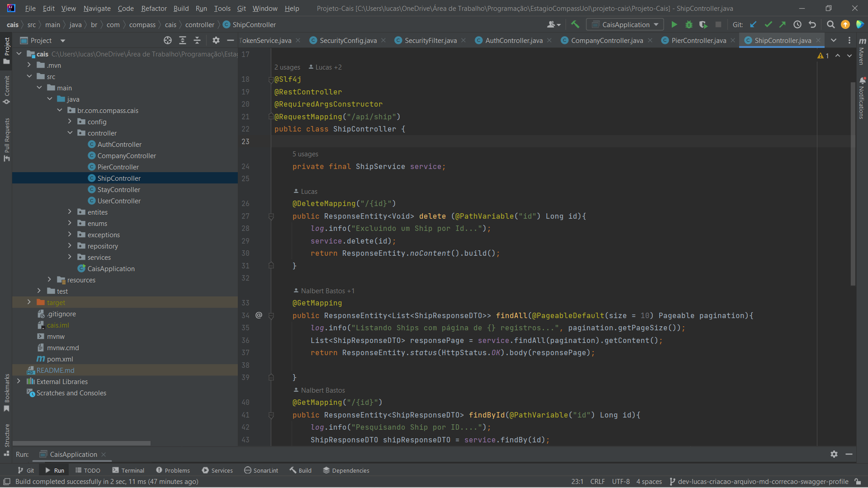
Task: Show hidden editor tabs dropdown chevron
Action: pos(834,41)
